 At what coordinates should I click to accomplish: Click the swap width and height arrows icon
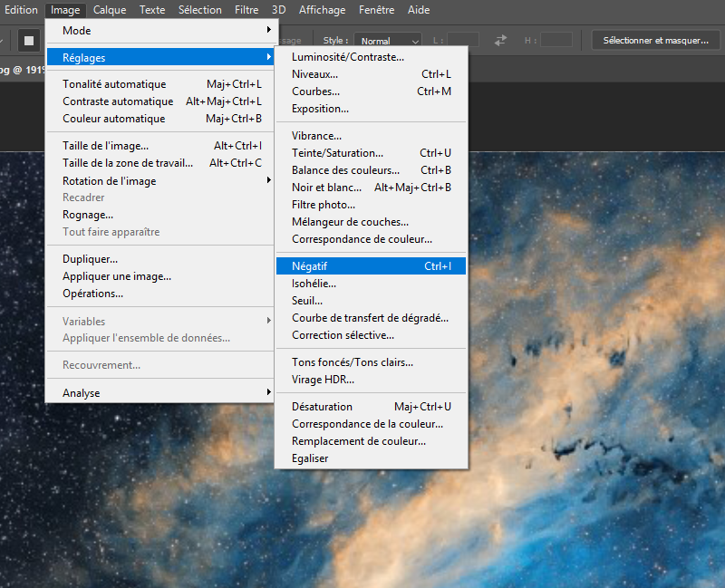point(500,41)
